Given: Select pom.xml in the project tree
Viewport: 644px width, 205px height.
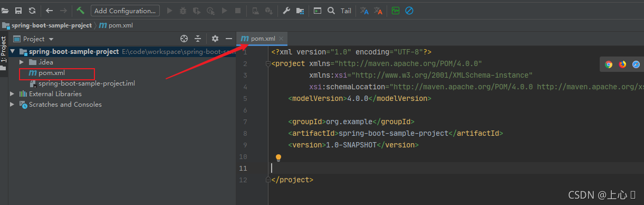Looking at the screenshot, I should coord(52,73).
